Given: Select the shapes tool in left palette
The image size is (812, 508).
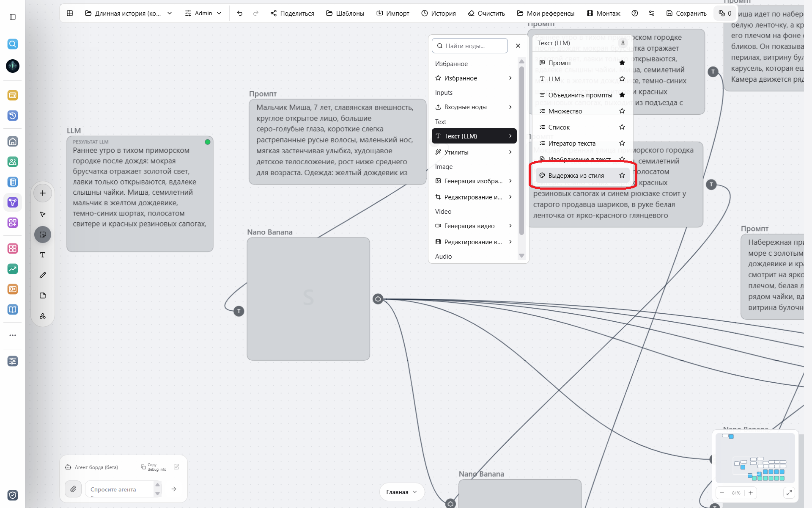Looking at the screenshot, I should click(x=43, y=316).
